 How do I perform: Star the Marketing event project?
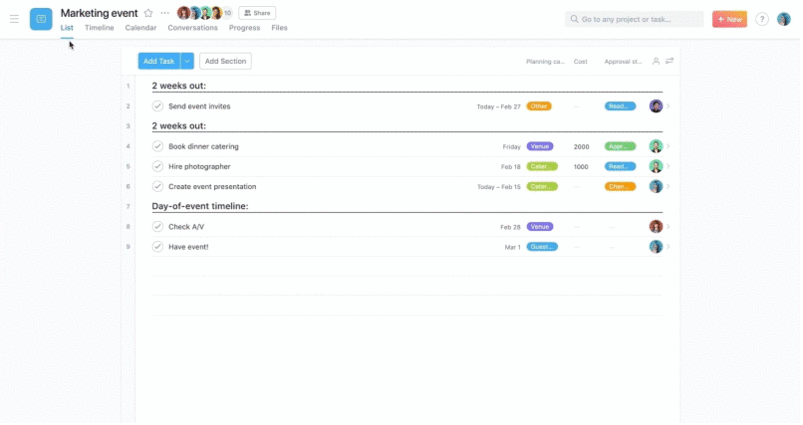148,13
